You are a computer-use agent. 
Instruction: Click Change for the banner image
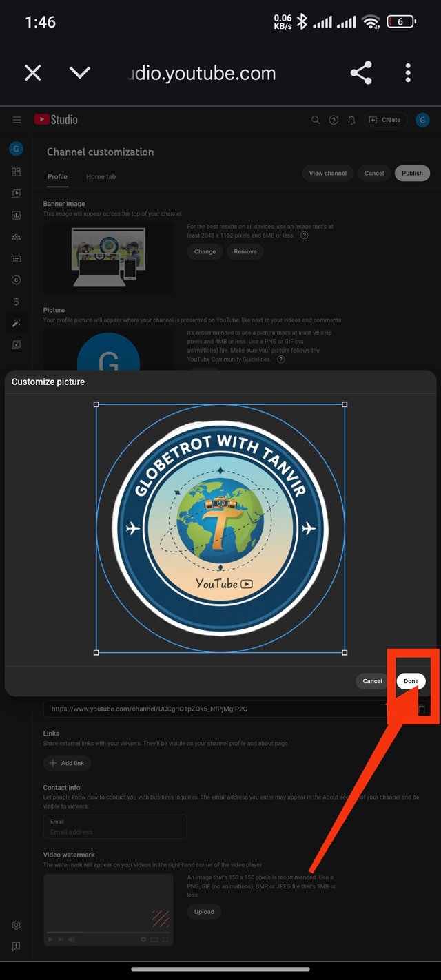click(x=205, y=252)
